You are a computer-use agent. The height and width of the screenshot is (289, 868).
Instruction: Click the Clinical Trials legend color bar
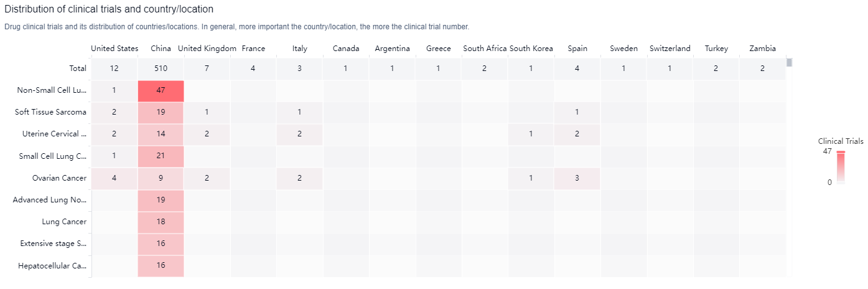click(x=841, y=167)
